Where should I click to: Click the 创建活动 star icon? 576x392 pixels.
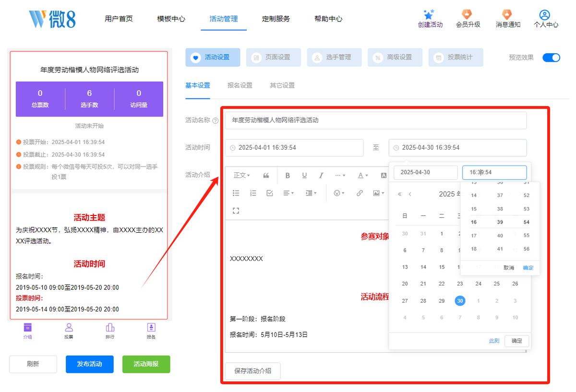(429, 14)
